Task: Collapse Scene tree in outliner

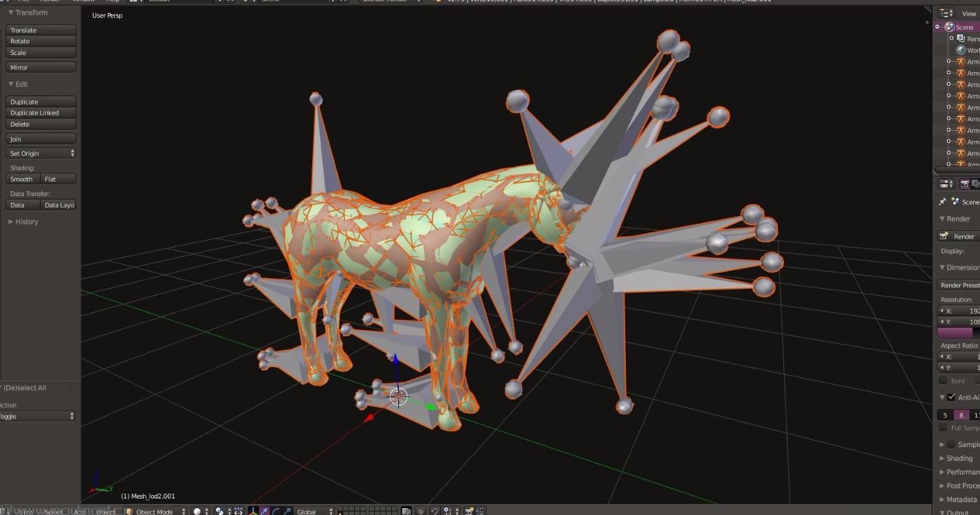Action: [x=937, y=27]
